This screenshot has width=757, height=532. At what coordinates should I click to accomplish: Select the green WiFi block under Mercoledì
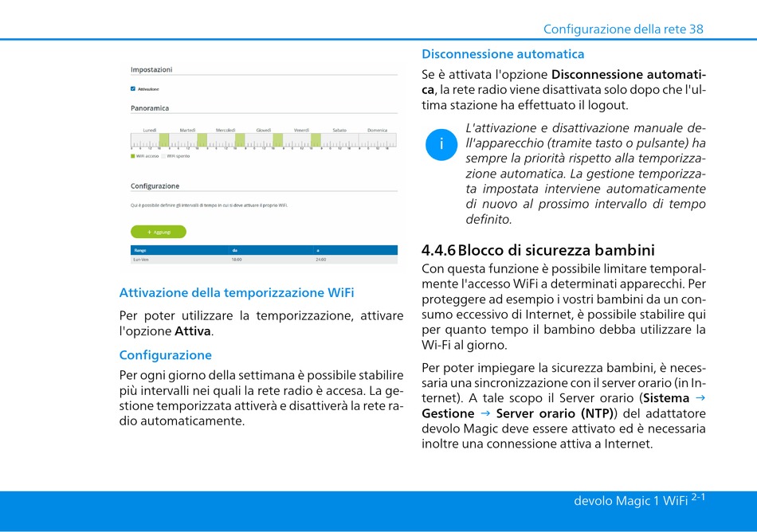(x=240, y=140)
